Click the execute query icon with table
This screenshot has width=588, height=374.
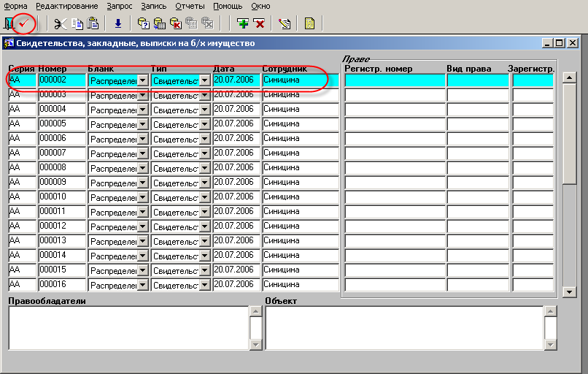[159, 23]
